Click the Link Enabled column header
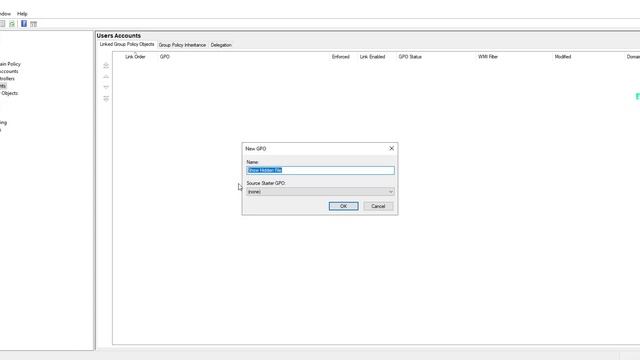The width and height of the screenshot is (640, 360). coord(372,57)
